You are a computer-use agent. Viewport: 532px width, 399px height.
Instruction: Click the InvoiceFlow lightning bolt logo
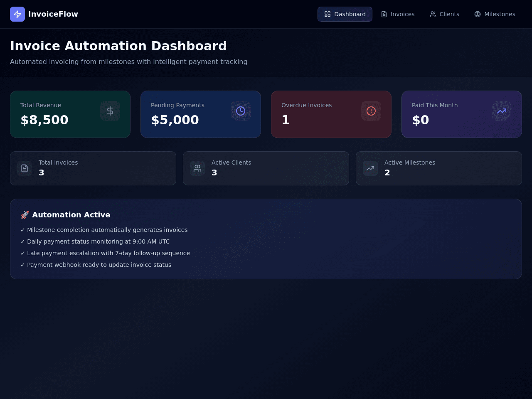pyautogui.click(x=17, y=14)
